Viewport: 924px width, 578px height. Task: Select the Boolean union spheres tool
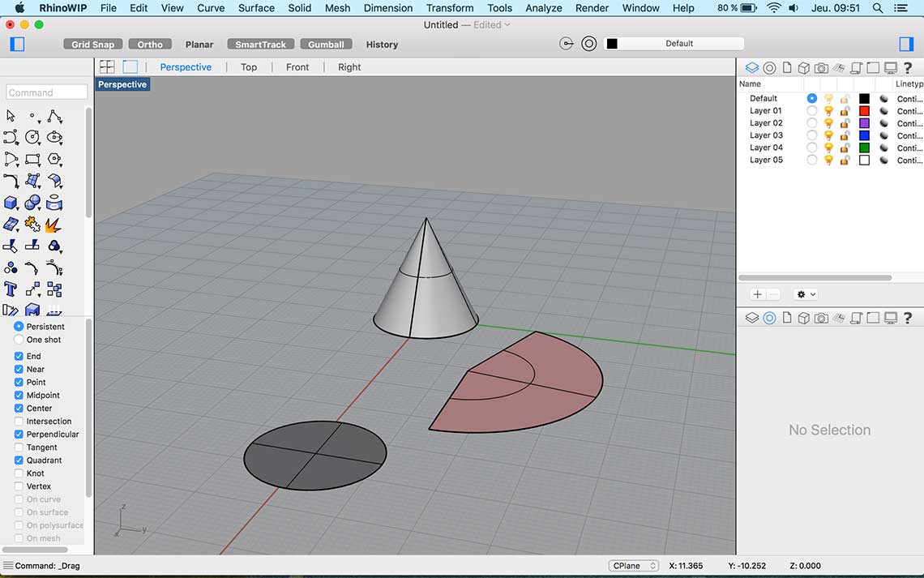[x=32, y=203]
